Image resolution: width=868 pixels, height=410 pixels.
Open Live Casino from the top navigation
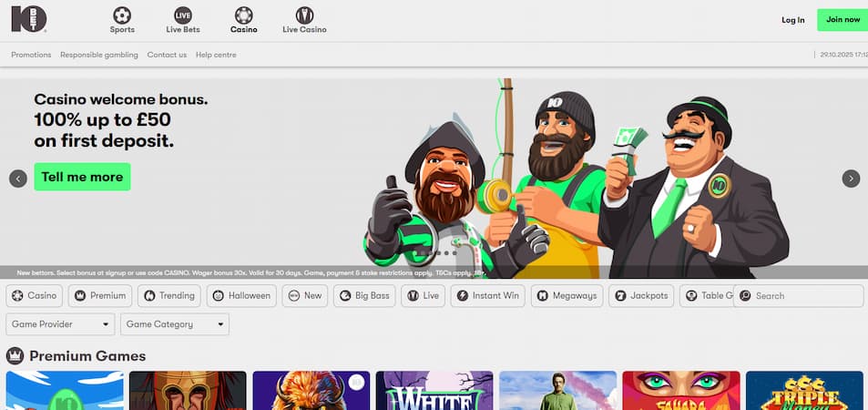tap(304, 15)
